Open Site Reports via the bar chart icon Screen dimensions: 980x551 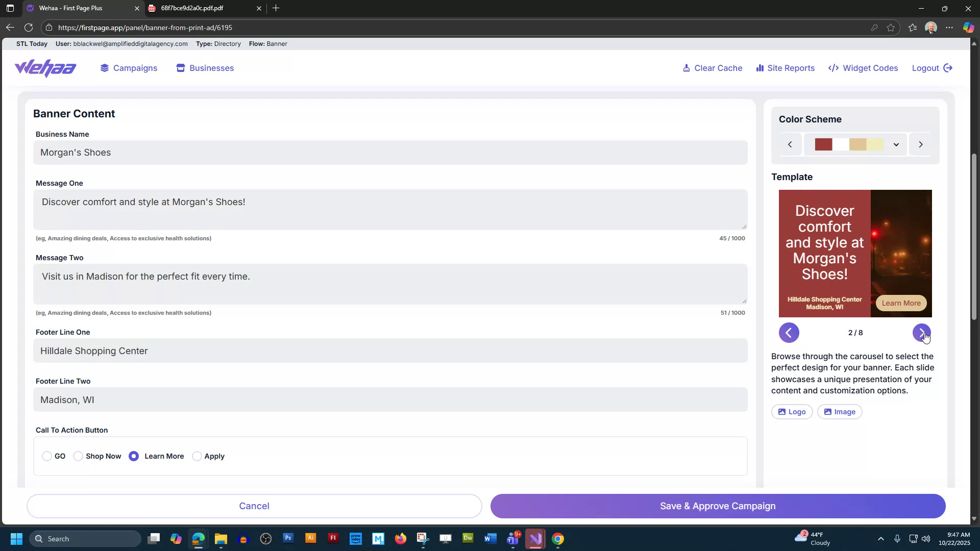pos(759,68)
